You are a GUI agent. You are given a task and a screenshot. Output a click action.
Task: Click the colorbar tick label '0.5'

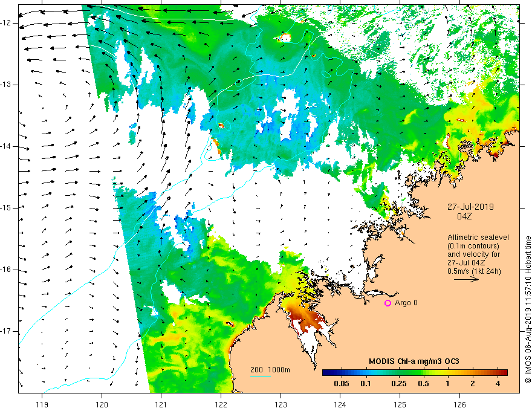tap(423, 384)
